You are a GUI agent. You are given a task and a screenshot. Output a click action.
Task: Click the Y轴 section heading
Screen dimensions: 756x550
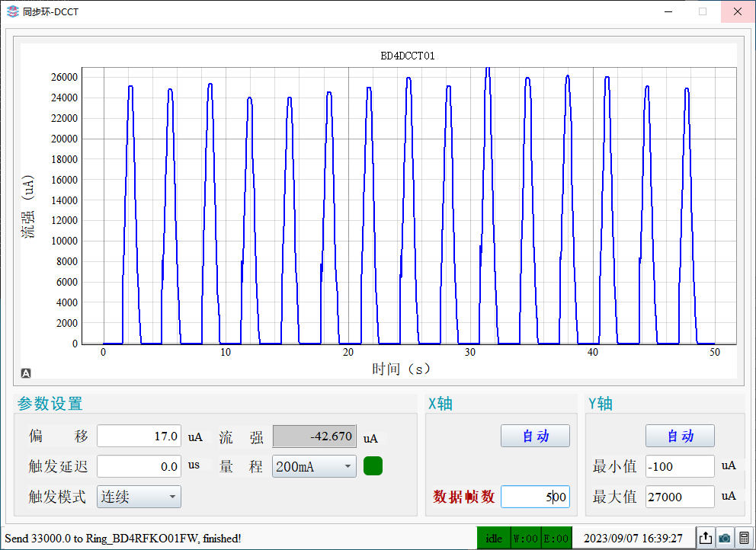pyautogui.click(x=601, y=404)
